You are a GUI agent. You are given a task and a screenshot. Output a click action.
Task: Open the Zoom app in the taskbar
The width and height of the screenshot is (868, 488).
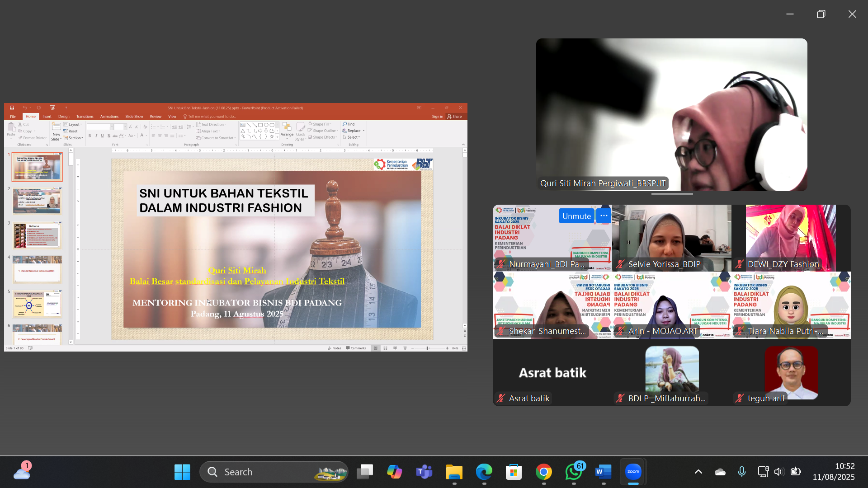pos(633,472)
